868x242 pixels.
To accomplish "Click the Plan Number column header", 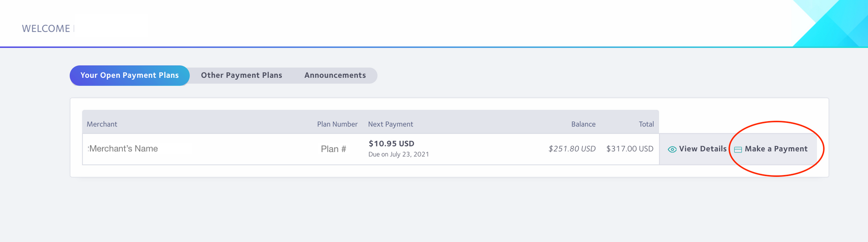I will point(337,124).
